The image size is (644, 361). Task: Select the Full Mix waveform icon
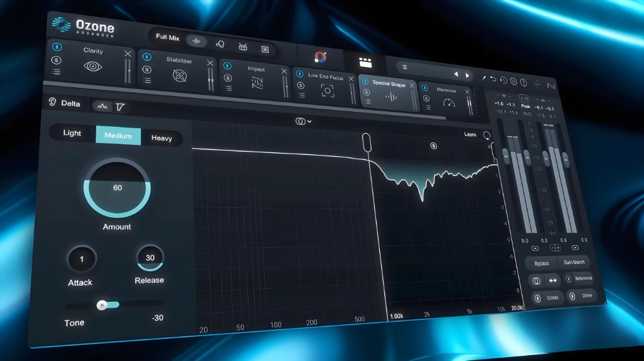point(196,41)
